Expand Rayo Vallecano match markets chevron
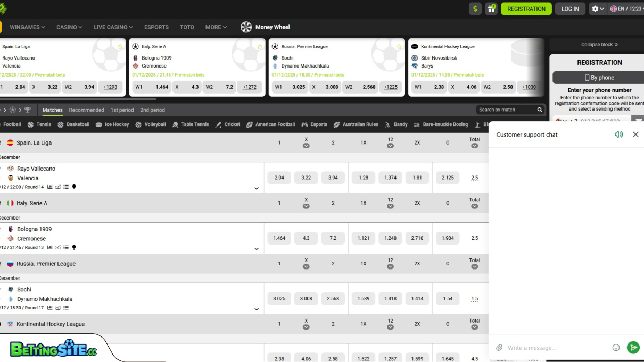 coord(257,189)
